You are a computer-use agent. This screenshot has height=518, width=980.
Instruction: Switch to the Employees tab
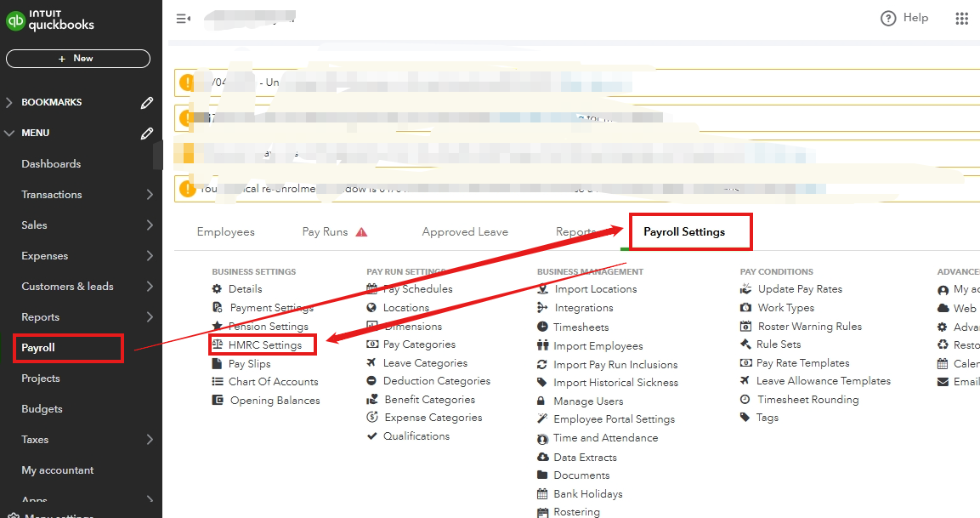click(225, 232)
